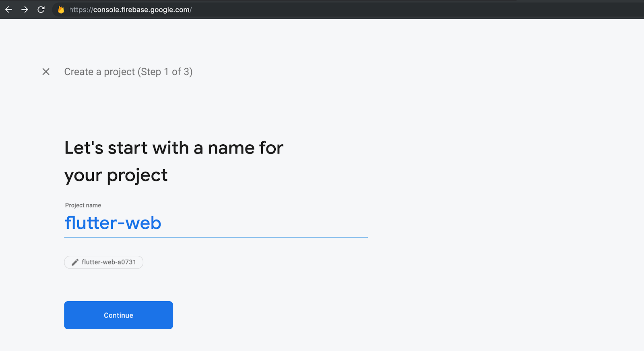The image size is (644, 351).
Task: Edit the flutter-web-a0731 project ID chip
Action: click(x=103, y=262)
